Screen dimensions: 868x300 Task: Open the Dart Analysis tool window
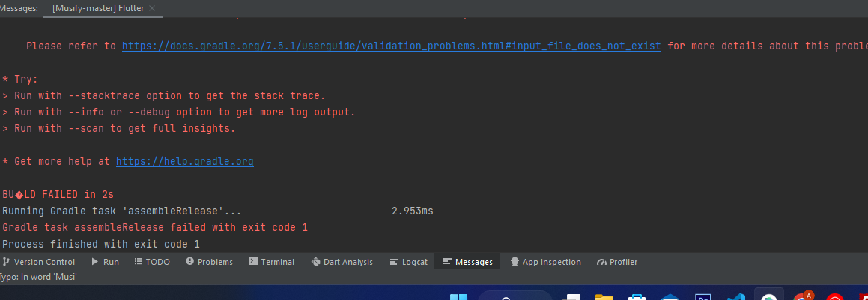coord(342,262)
